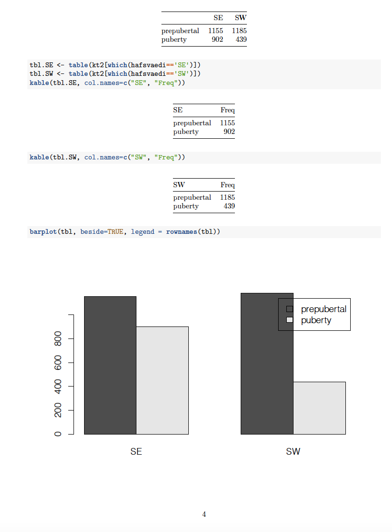This screenshot has width=392, height=532.
Task: Click the SE label under the bar chart
Action: coord(136,452)
